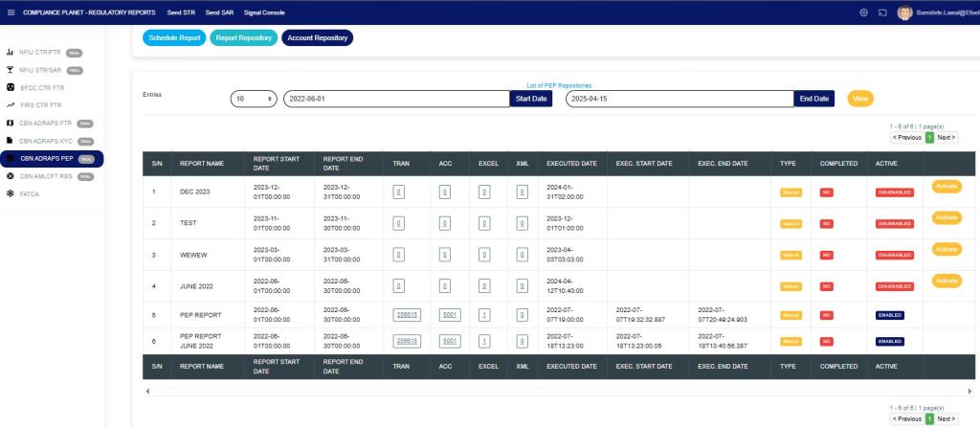Click the start date field showing 2022-06-01

click(x=396, y=99)
